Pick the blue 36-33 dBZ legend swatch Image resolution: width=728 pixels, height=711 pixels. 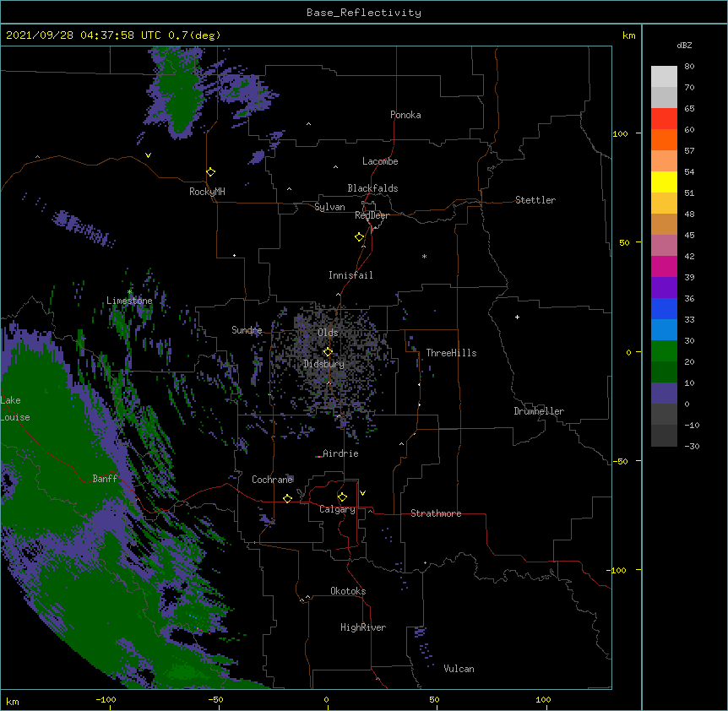[x=664, y=308]
